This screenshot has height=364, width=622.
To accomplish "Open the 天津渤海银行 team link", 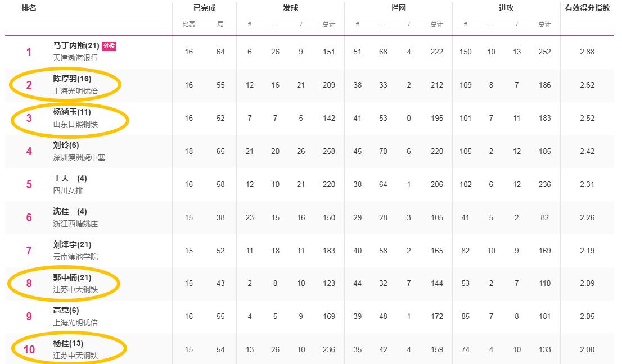I will coord(75,58).
